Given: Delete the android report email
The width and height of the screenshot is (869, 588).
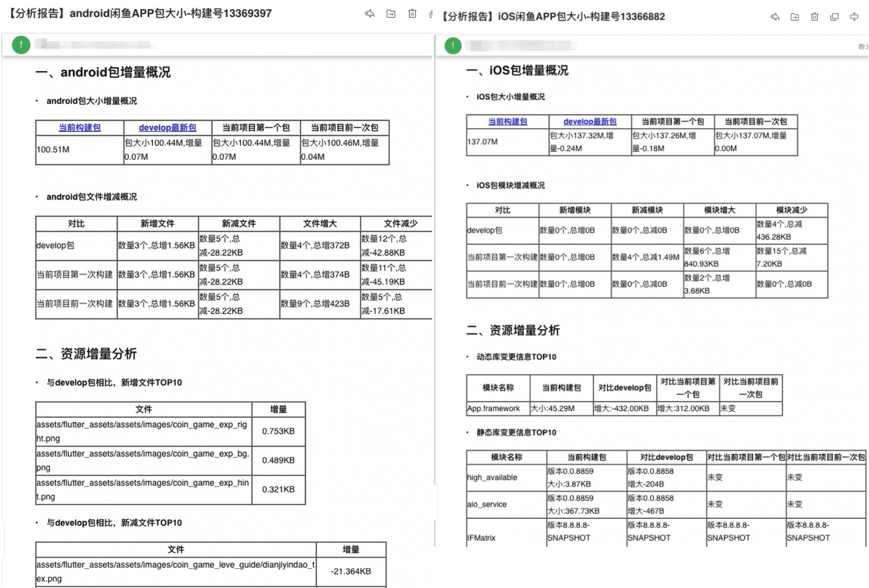Looking at the screenshot, I should point(412,14).
